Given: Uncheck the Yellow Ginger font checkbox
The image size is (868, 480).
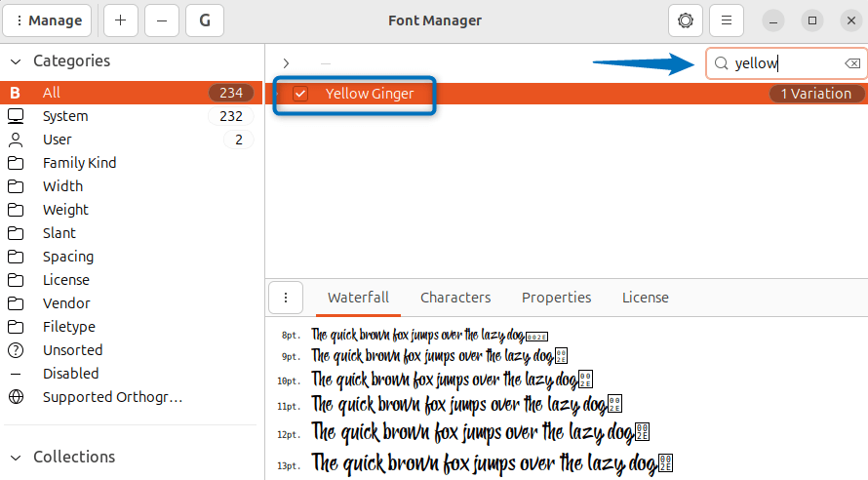Looking at the screenshot, I should click(x=300, y=94).
